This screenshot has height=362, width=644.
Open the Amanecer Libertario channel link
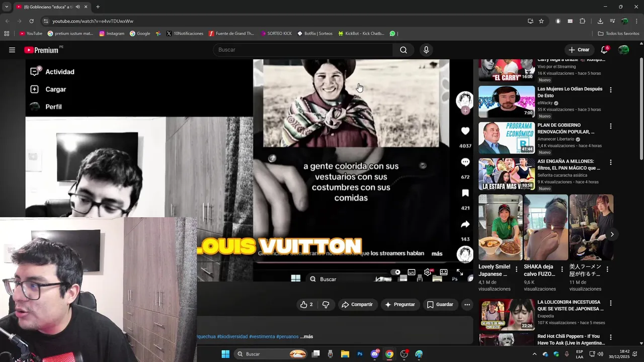pos(555,139)
